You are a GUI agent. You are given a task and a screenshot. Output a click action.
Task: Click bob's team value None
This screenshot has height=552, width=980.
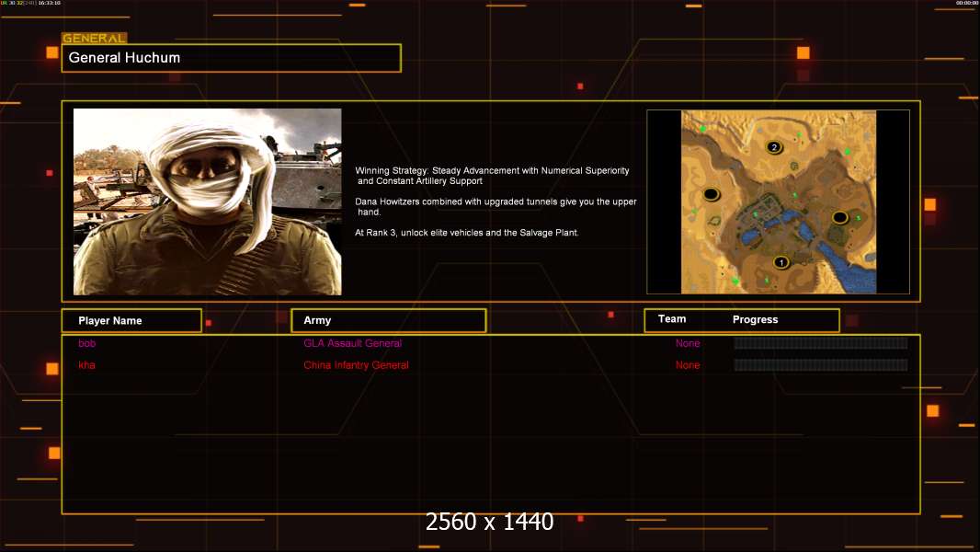(x=688, y=343)
